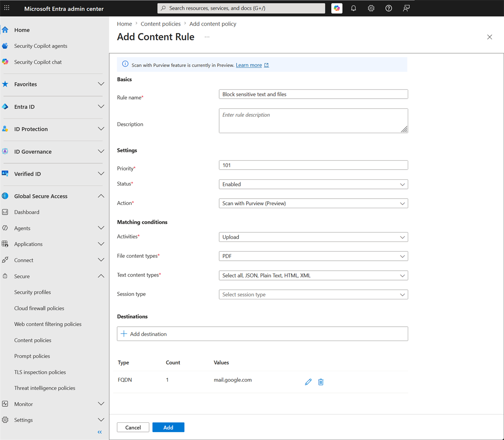Edit the mail.google.com destination with pencil

point(308,382)
